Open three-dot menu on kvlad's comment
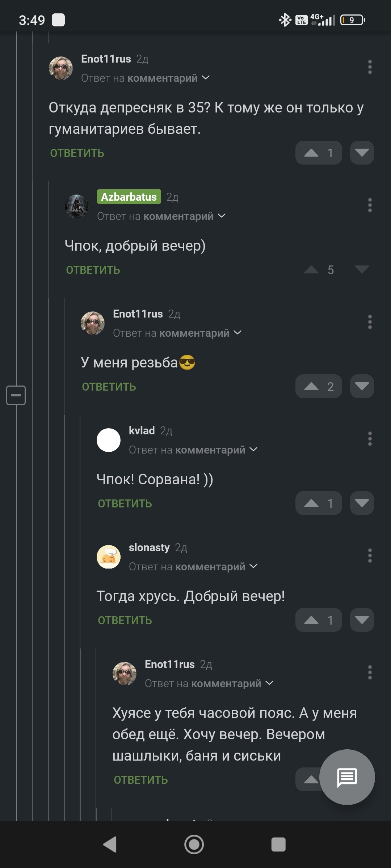 pyautogui.click(x=370, y=439)
